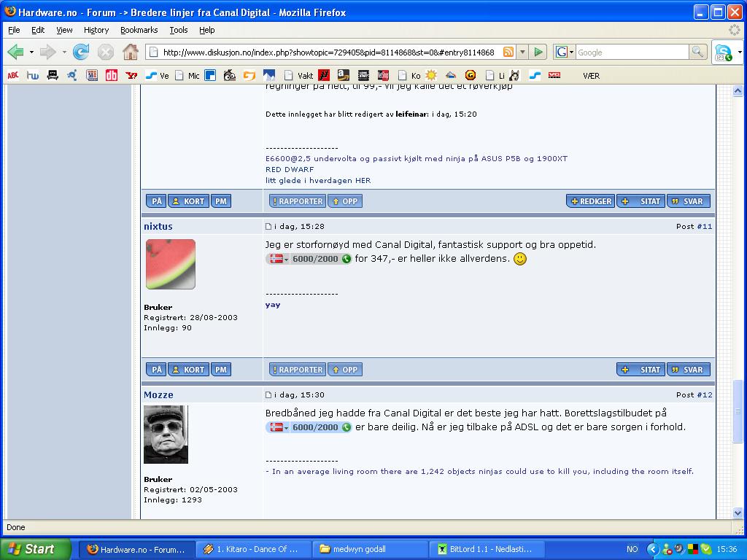Open the Skype toolbar dropdown arrow
Screen dimensions: 747x560
point(739,52)
